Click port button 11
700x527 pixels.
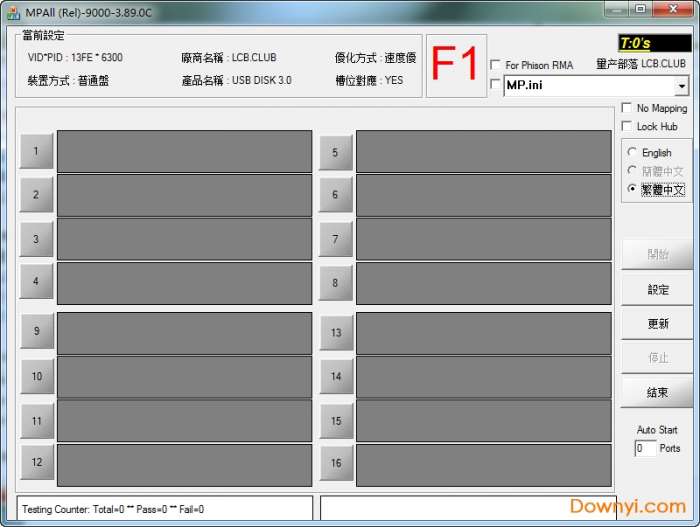click(x=37, y=421)
